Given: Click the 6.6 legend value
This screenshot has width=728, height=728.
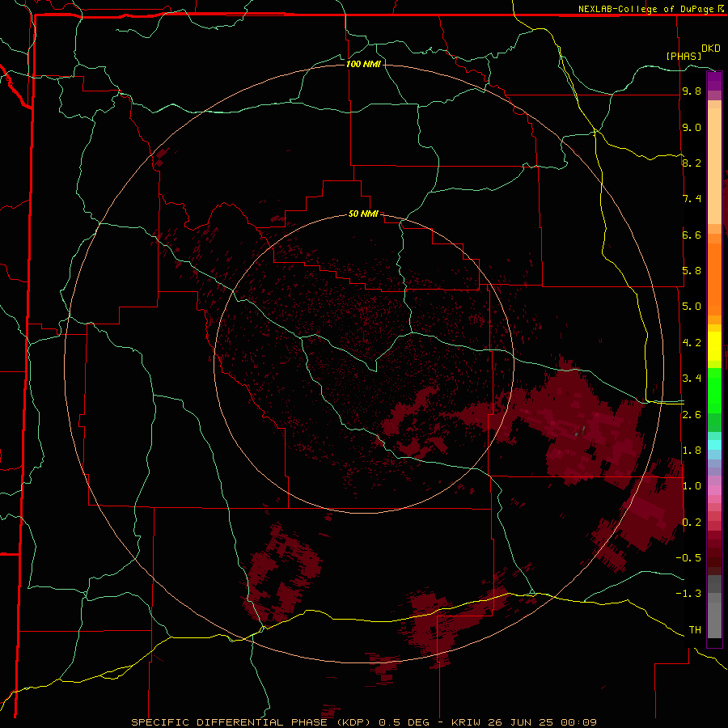Looking at the screenshot, I should [692, 235].
